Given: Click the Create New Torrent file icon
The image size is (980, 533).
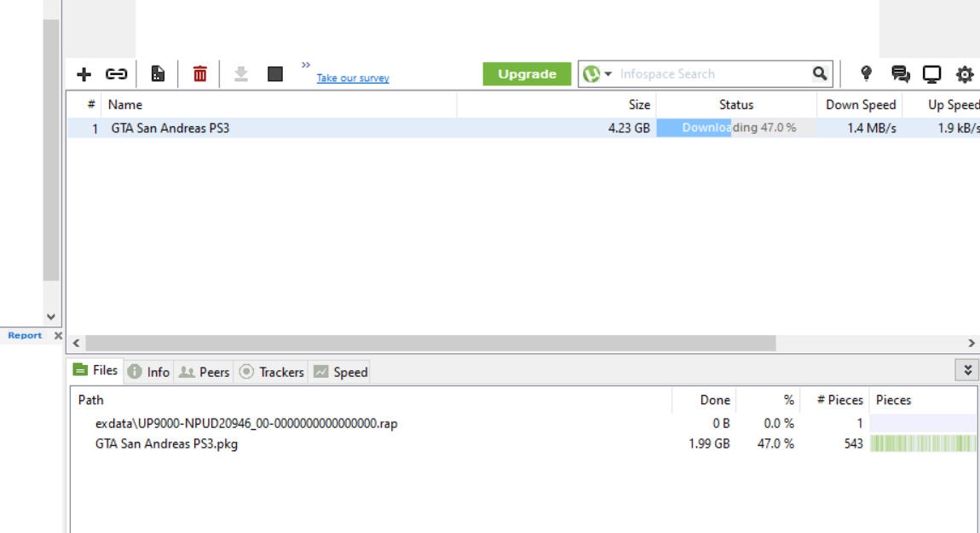Looking at the screenshot, I should click(x=158, y=74).
